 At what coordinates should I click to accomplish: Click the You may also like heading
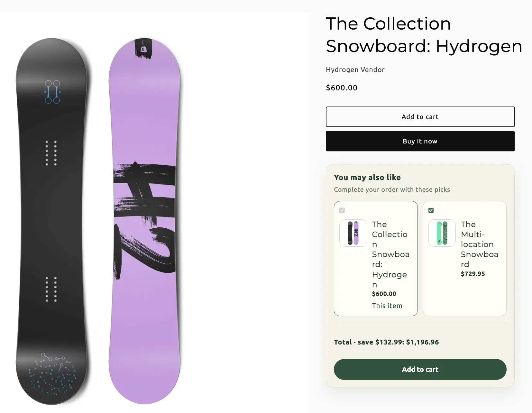pyautogui.click(x=367, y=178)
